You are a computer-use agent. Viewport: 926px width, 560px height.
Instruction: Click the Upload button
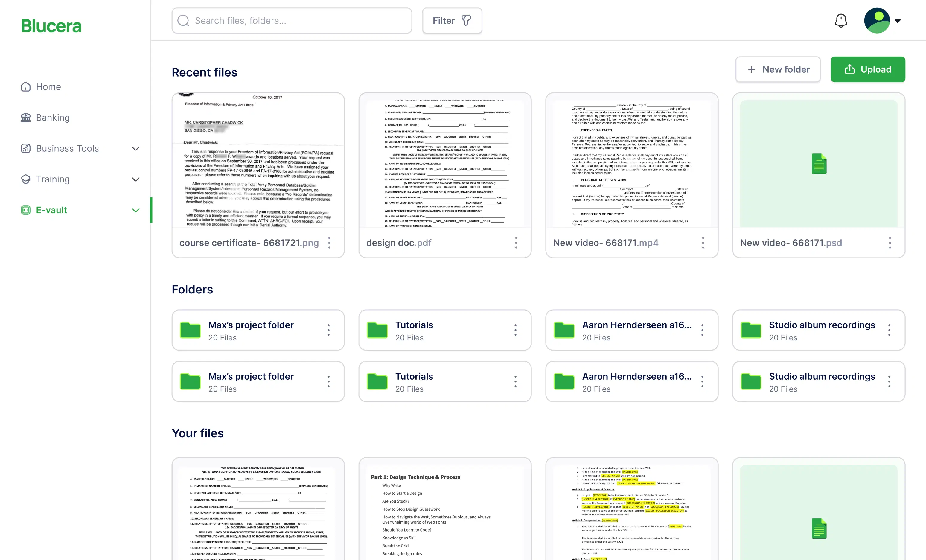(x=867, y=69)
